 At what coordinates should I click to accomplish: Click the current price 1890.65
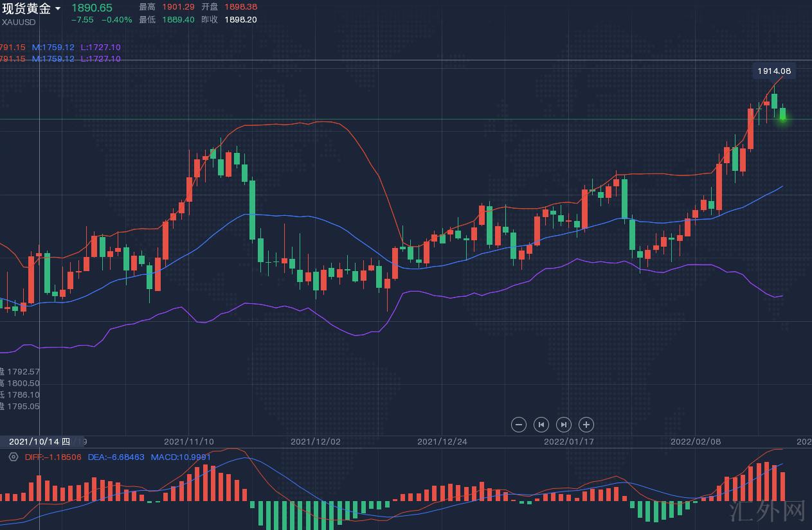(x=91, y=8)
